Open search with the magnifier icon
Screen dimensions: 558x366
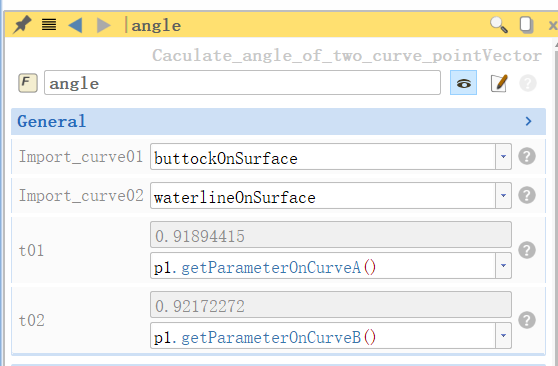[499, 25]
